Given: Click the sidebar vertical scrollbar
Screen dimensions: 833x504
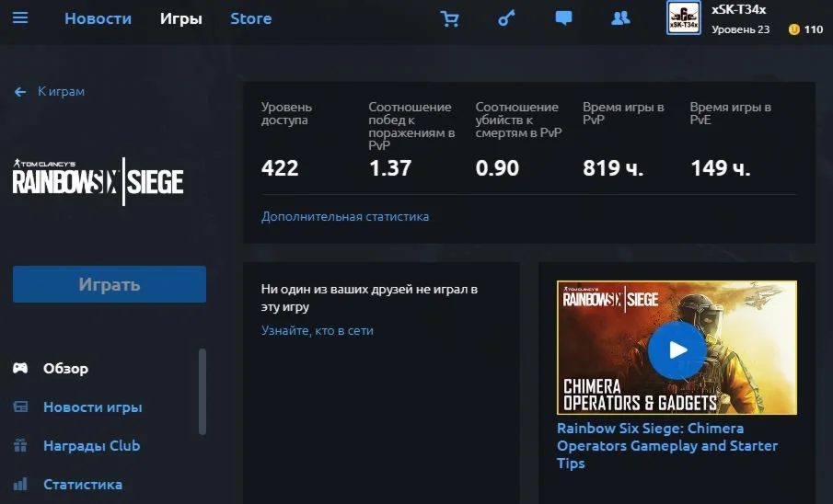Looking at the screenshot, I should pyautogui.click(x=202, y=392).
